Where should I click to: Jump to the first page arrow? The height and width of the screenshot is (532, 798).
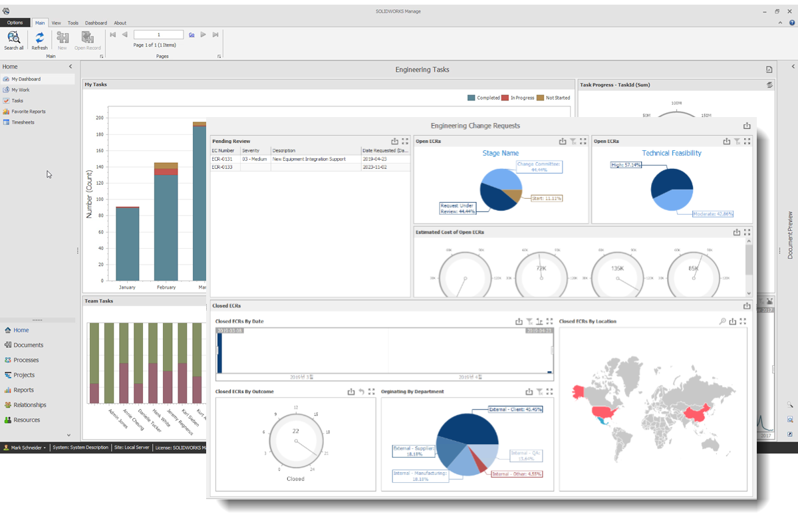(x=113, y=35)
